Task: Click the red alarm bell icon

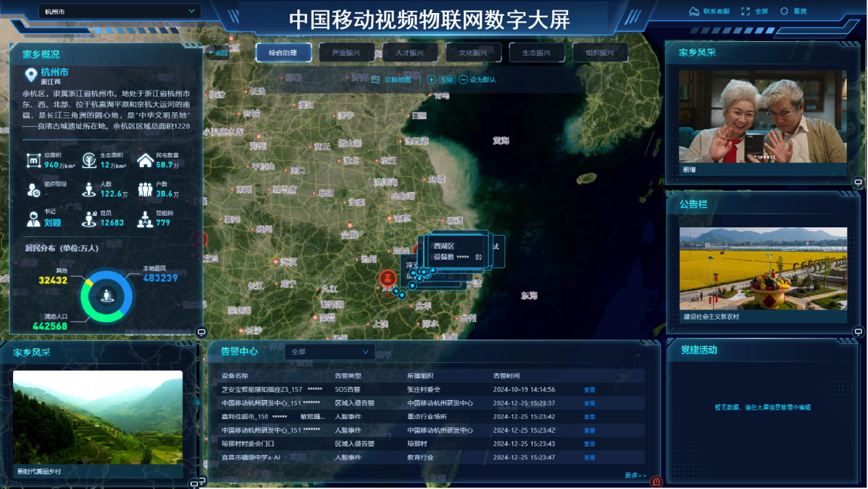Action: [x=656, y=482]
